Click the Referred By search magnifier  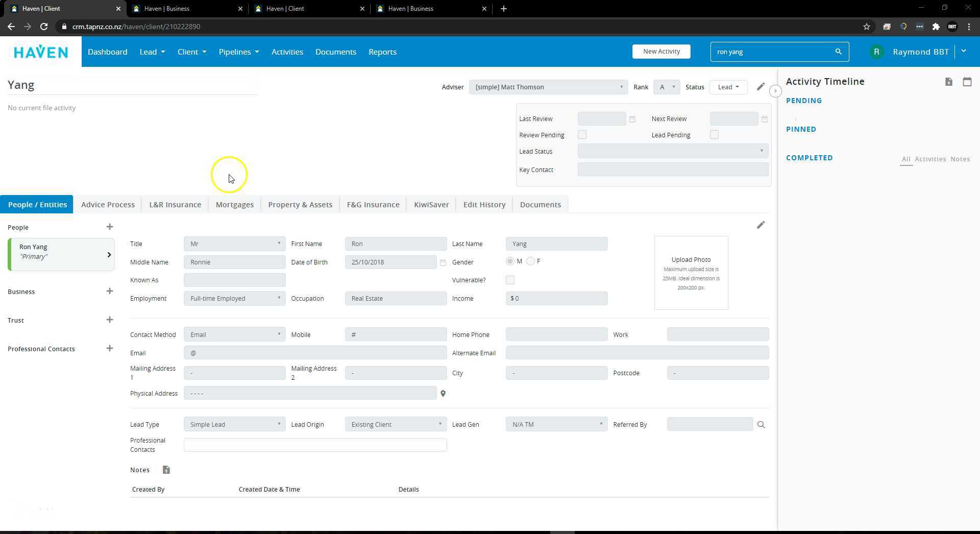tap(761, 425)
